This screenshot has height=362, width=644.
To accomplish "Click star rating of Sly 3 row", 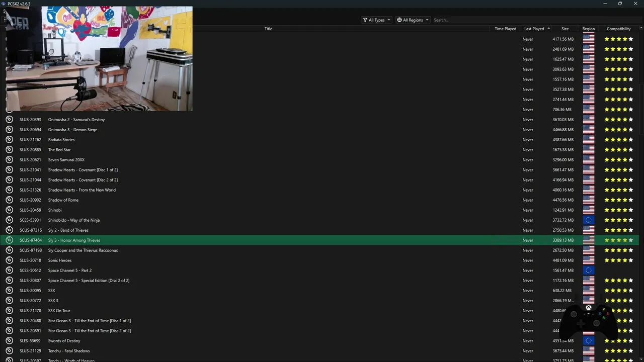I will point(619,240).
